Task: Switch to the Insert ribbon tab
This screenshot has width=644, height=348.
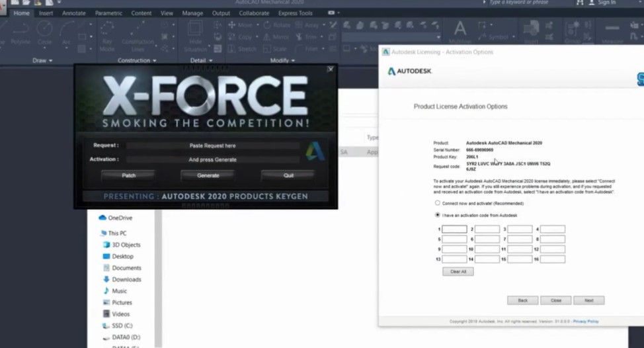Action: pos(46,13)
